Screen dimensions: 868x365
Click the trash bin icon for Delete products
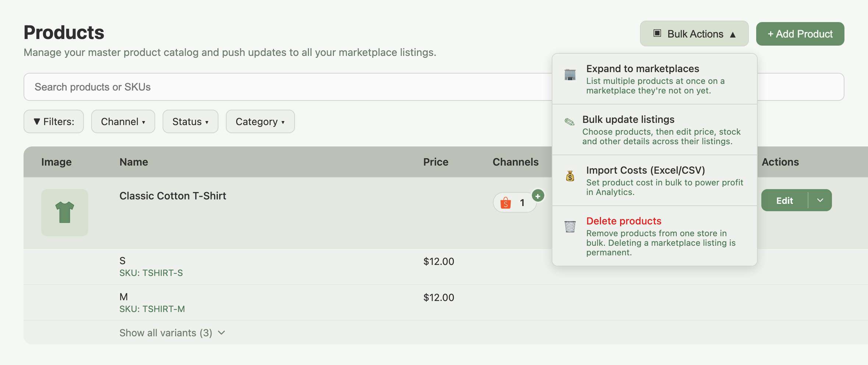[570, 227]
